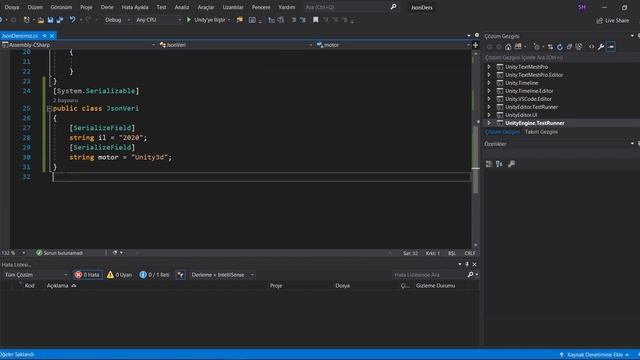Sort by the Dosya column header
Screen dimensions: 640x360
point(343,286)
